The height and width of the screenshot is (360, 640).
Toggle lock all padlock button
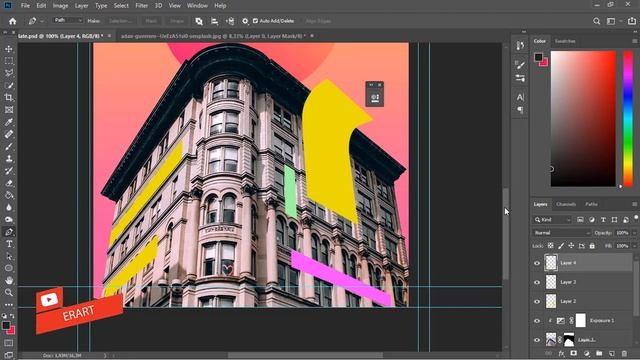click(x=592, y=246)
